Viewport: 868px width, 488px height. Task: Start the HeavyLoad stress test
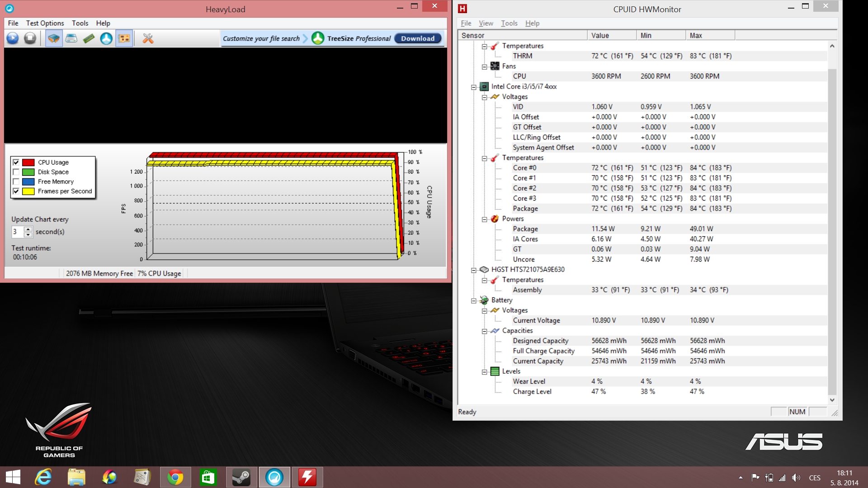pyautogui.click(x=13, y=38)
